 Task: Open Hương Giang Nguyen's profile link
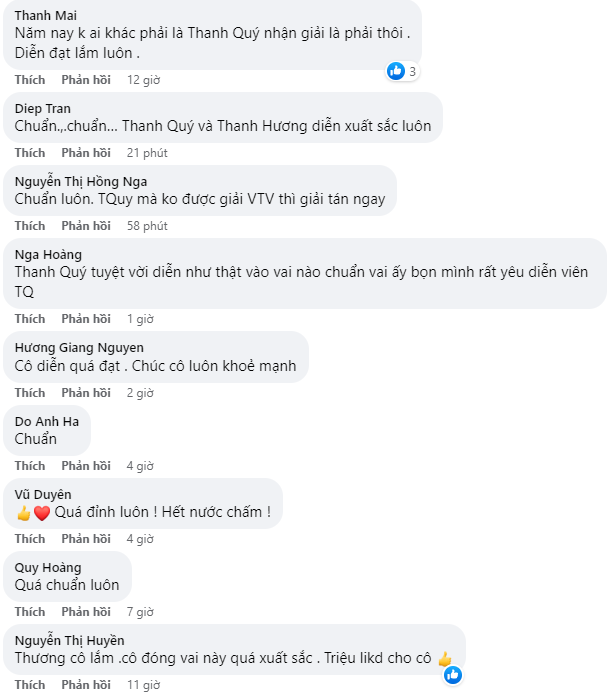[x=80, y=347]
